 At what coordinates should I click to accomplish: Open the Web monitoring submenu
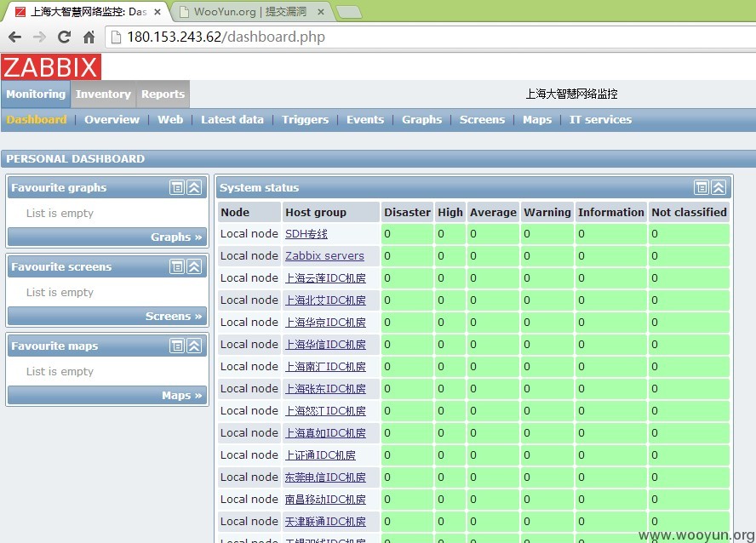coord(170,119)
